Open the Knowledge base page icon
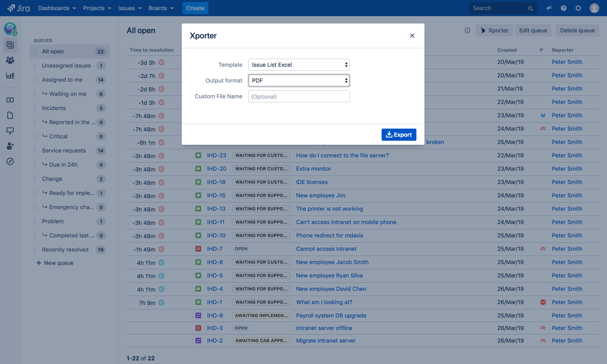Viewport: 607px width, 364px height. pyautogui.click(x=10, y=115)
